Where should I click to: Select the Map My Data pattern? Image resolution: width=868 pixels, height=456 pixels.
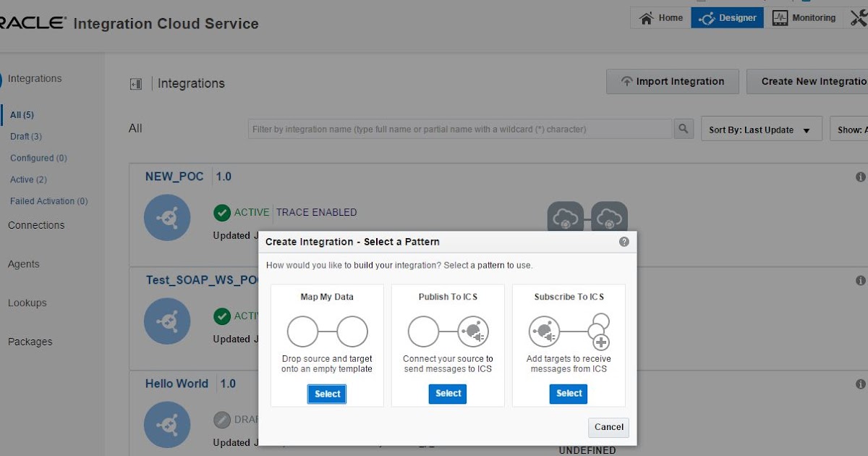coord(326,394)
